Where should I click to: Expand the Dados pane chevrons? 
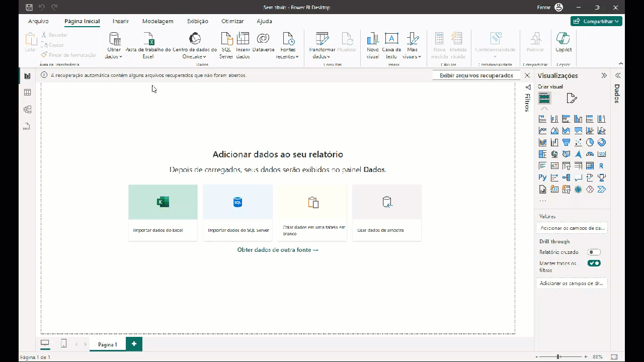pyautogui.click(x=617, y=75)
